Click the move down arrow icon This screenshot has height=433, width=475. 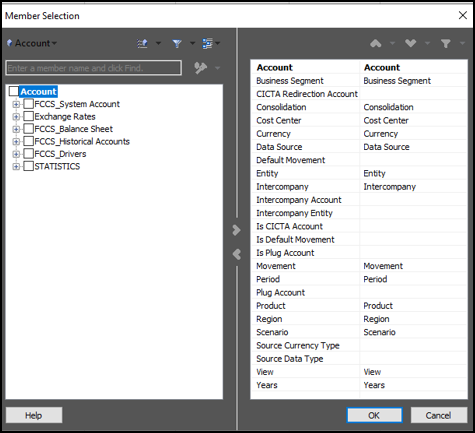[410, 43]
